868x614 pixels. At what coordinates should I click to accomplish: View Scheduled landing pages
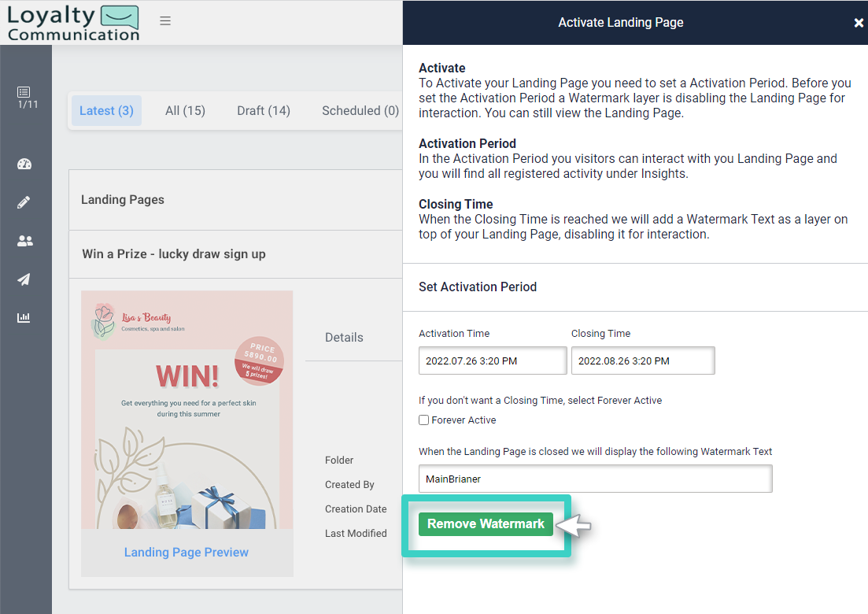(360, 110)
